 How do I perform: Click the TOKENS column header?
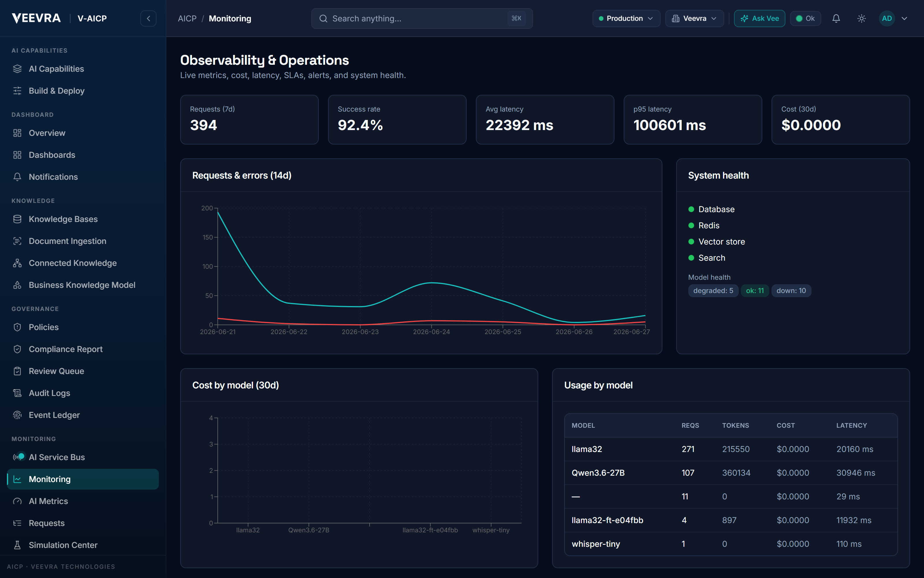click(735, 425)
